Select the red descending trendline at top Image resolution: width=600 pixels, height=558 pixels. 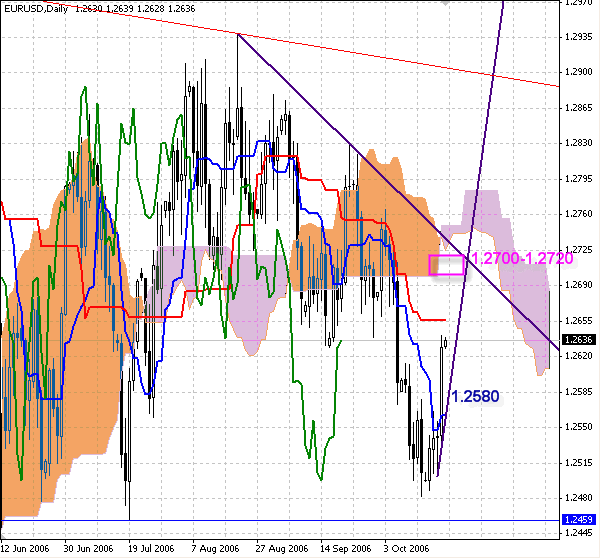pos(302,43)
